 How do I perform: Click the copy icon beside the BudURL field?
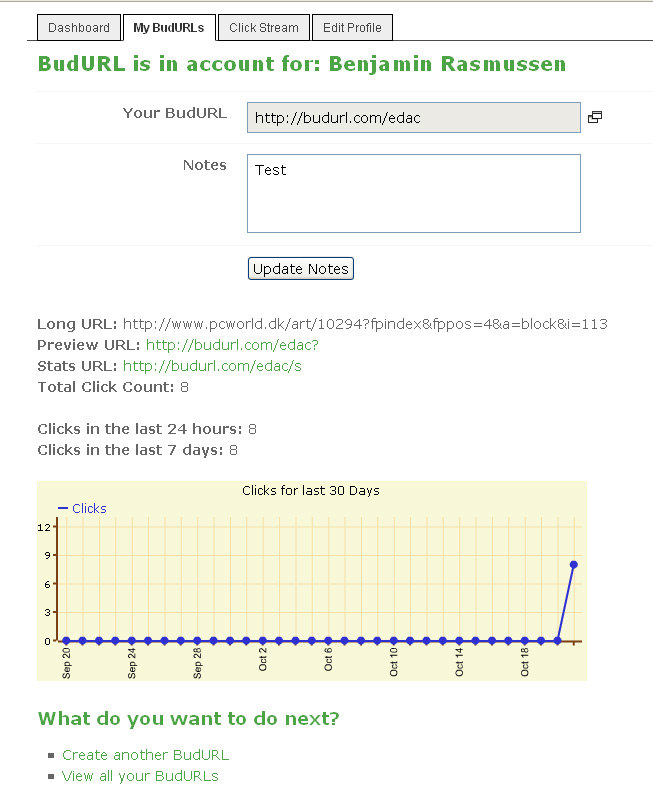click(595, 117)
